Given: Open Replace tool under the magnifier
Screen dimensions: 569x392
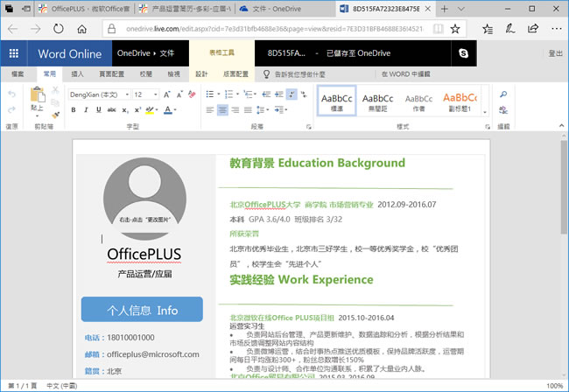Looking at the screenshot, I should 503,109.
